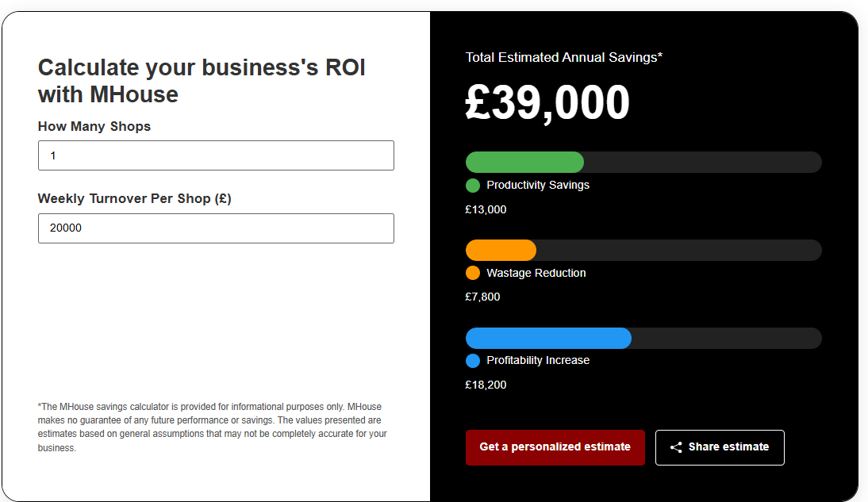
Task: Click the Total Estimated Annual Savings heading
Action: (563, 57)
